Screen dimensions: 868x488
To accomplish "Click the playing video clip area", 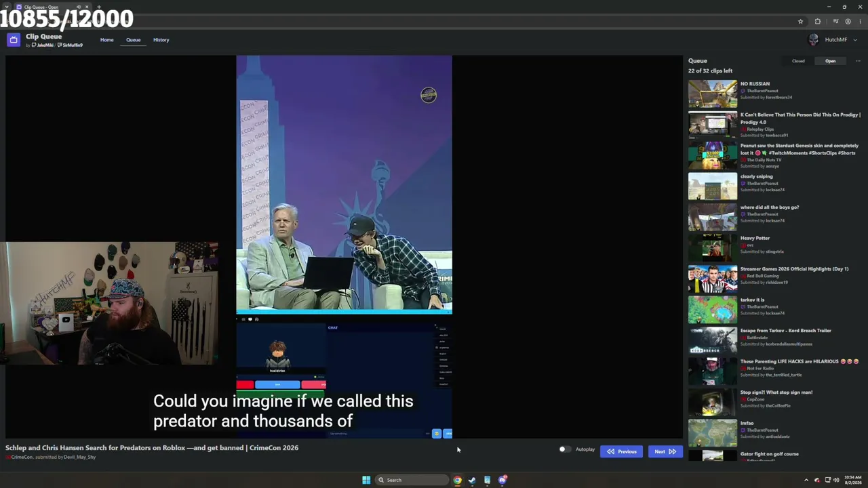I will 344,247.
